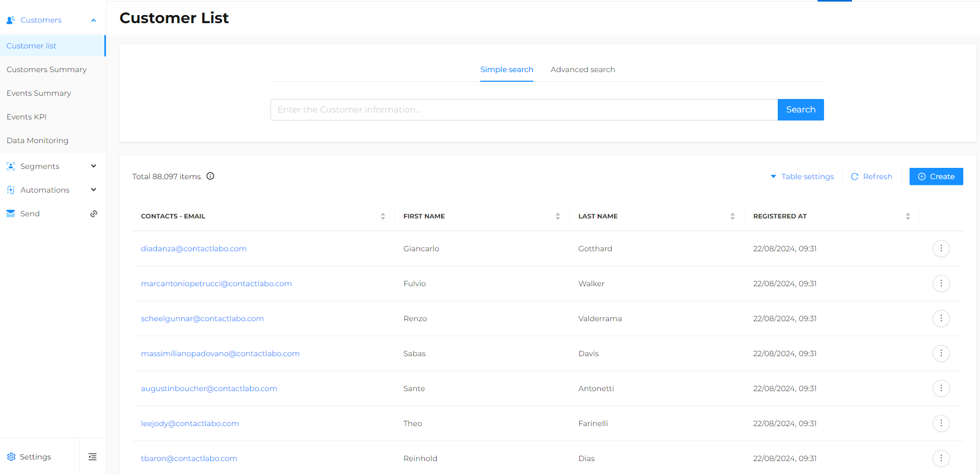Viewport: 980px width, 474px height.
Task: Focus the Customer information search field
Action: [524, 110]
